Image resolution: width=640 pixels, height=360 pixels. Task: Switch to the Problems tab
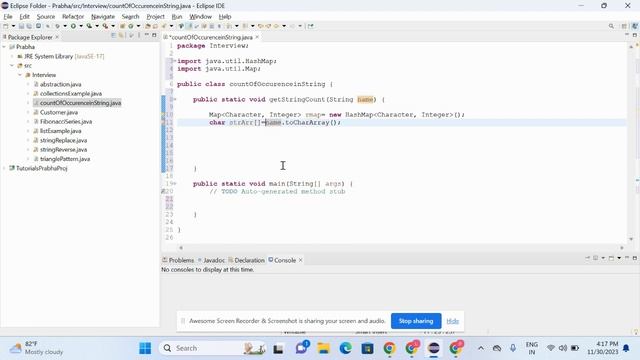178,260
